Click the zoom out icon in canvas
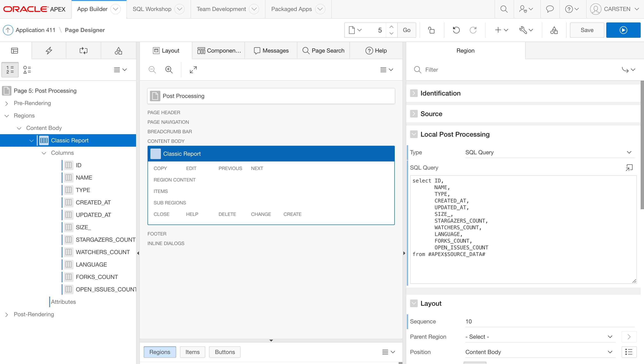The width and height of the screenshot is (644, 364). [x=152, y=70]
